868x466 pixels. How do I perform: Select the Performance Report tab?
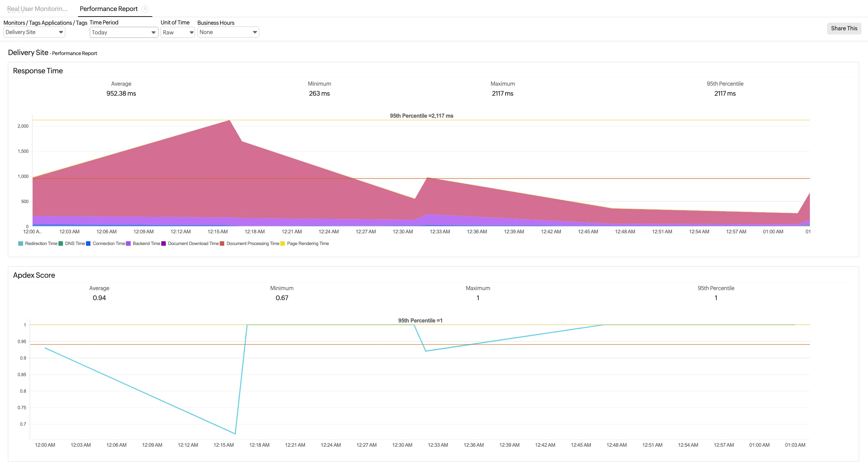point(108,9)
